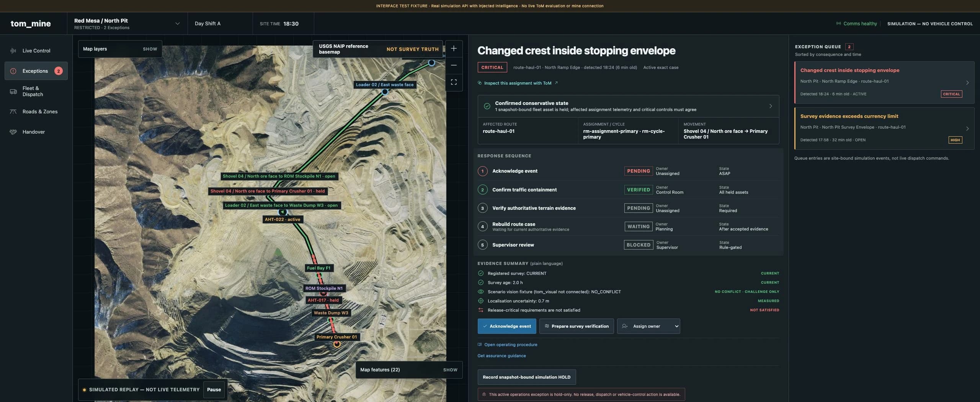This screenshot has height=402, width=980.
Task: Select response step 1 Acknowledge event
Action: pyautogui.click(x=628, y=171)
